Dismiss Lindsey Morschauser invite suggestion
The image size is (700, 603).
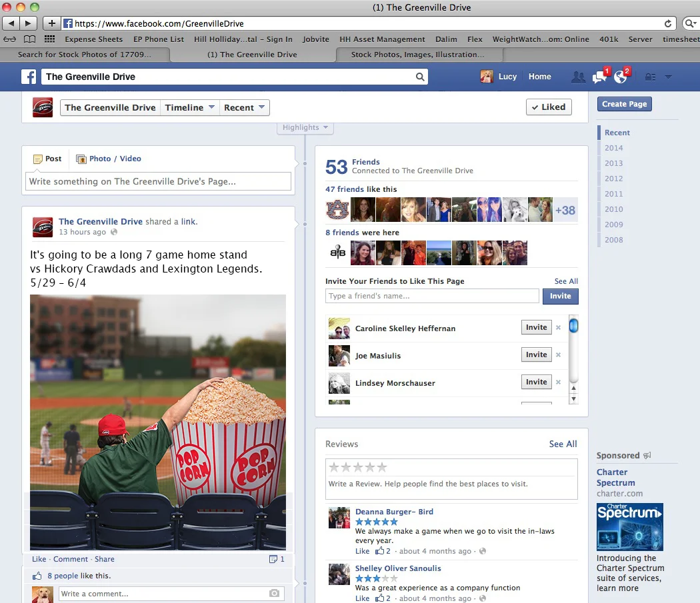pos(558,382)
